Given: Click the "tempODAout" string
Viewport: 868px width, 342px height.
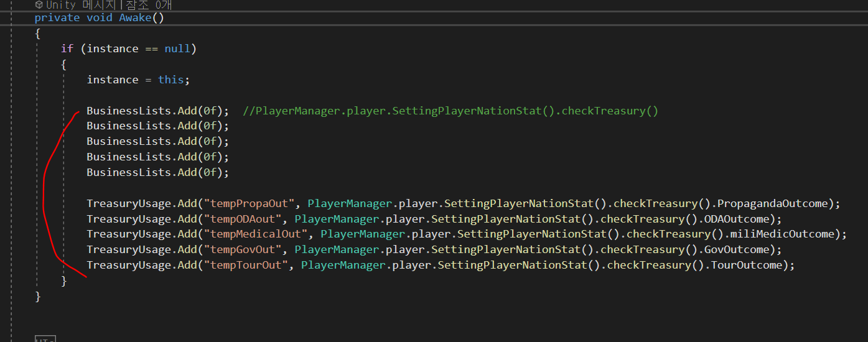Looking at the screenshot, I should click(243, 219).
